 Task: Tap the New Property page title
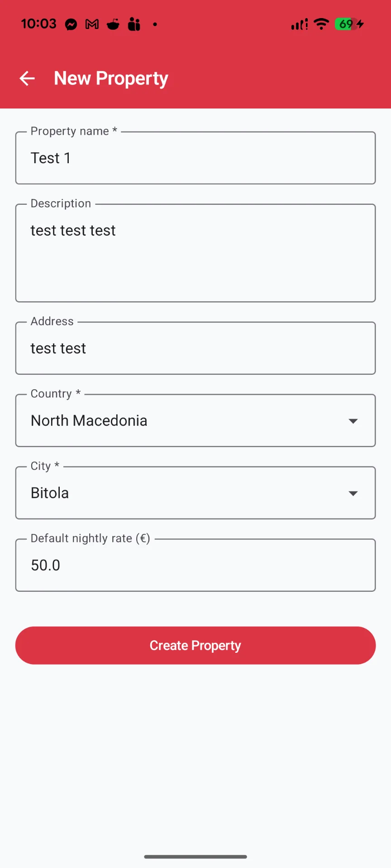click(x=111, y=79)
